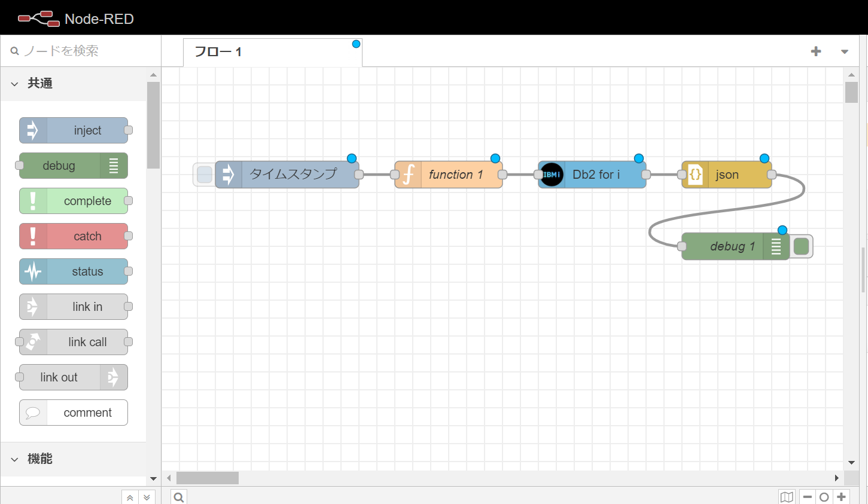
Task: Select the inject node in palette
Action: coord(74,130)
